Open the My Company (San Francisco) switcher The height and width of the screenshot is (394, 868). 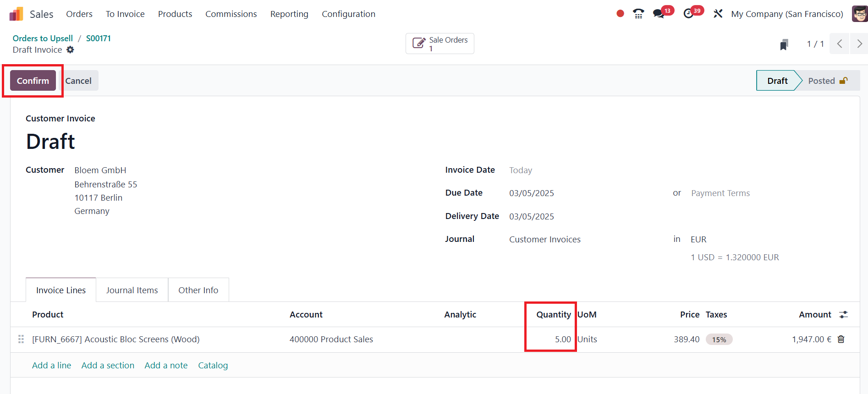click(787, 14)
